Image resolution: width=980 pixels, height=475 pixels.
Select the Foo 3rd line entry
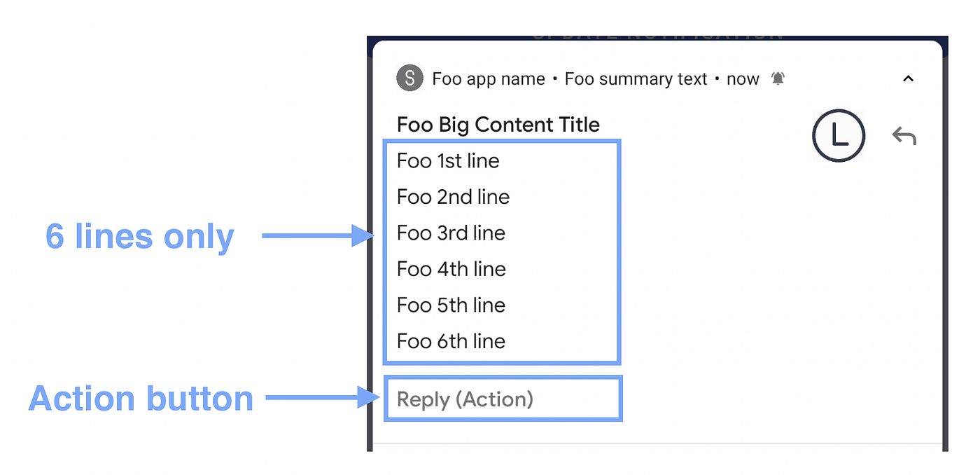pos(451,233)
